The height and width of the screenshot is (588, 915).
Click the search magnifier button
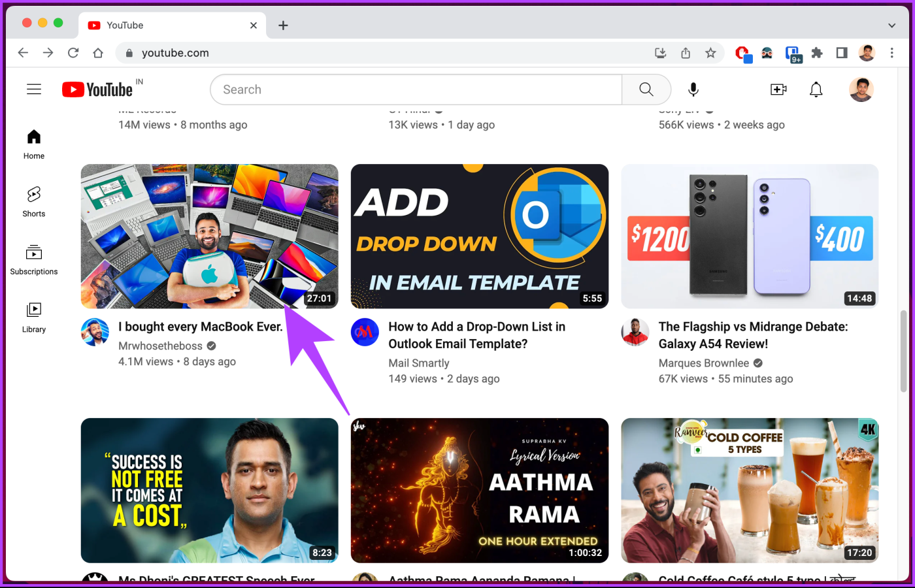pos(646,90)
